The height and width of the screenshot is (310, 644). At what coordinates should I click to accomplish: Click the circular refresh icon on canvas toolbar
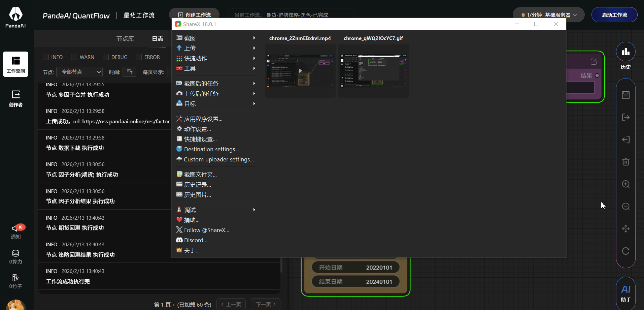[x=626, y=251]
